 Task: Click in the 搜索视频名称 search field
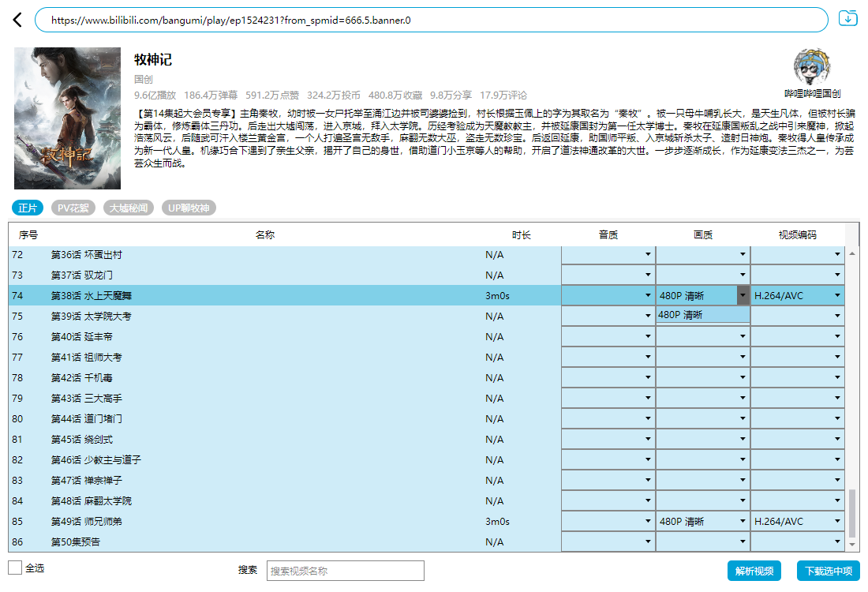[345, 571]
